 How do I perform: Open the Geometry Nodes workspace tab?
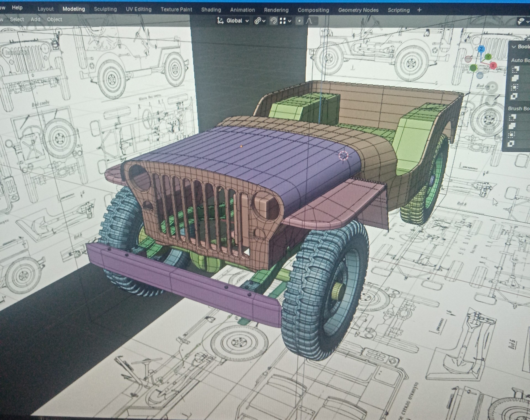tap(358, 10)
